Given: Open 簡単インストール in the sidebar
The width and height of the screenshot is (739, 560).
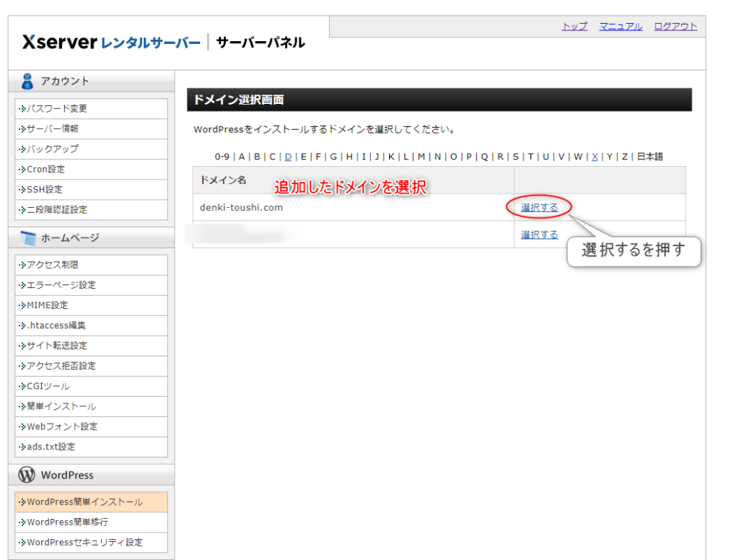Looking at the screenshot, I should (x=92, y=406).
